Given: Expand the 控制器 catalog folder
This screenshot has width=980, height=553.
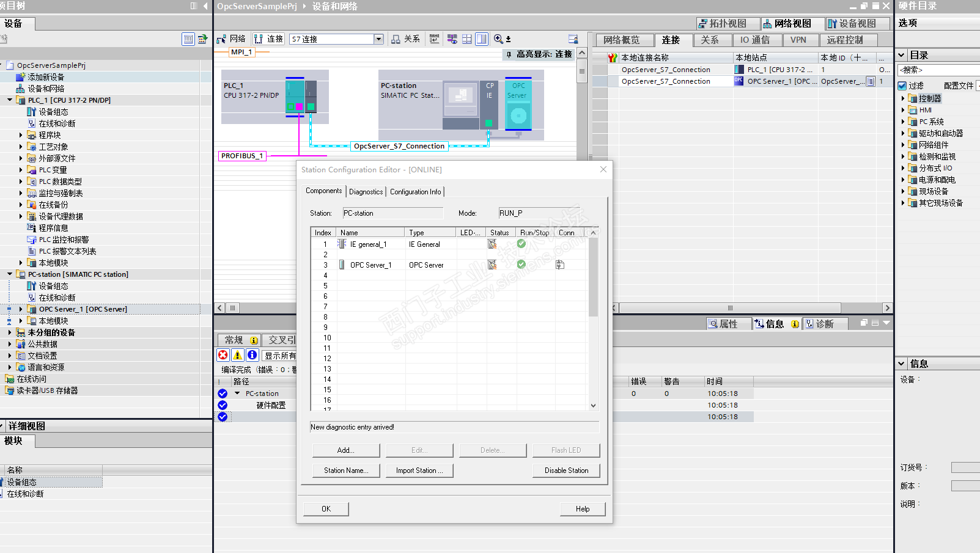Looking at the screenshot, I should point(903,98).
